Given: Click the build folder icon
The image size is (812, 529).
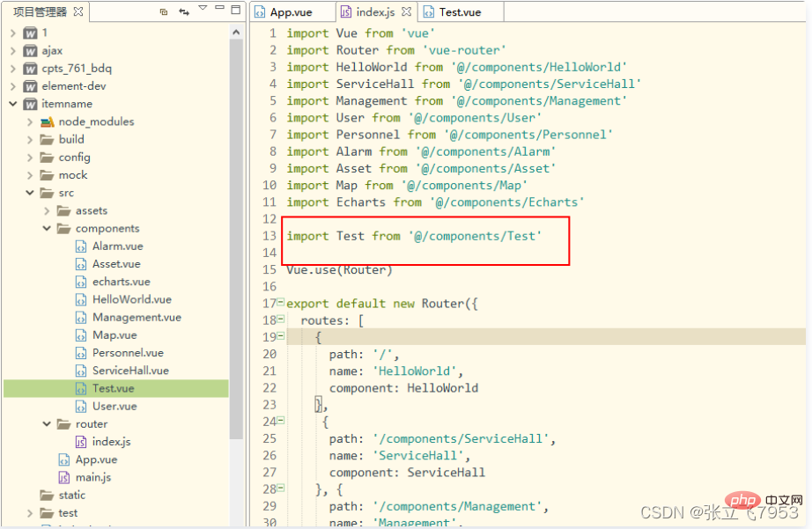Looking at the screenshot, I should [48, 140].
